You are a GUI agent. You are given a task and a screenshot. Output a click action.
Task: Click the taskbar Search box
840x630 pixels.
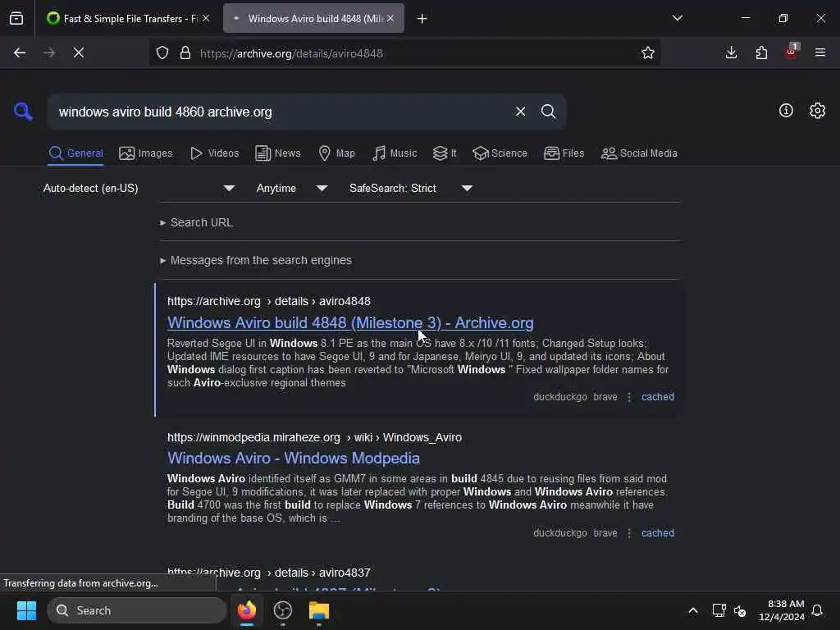coord(137,610)
